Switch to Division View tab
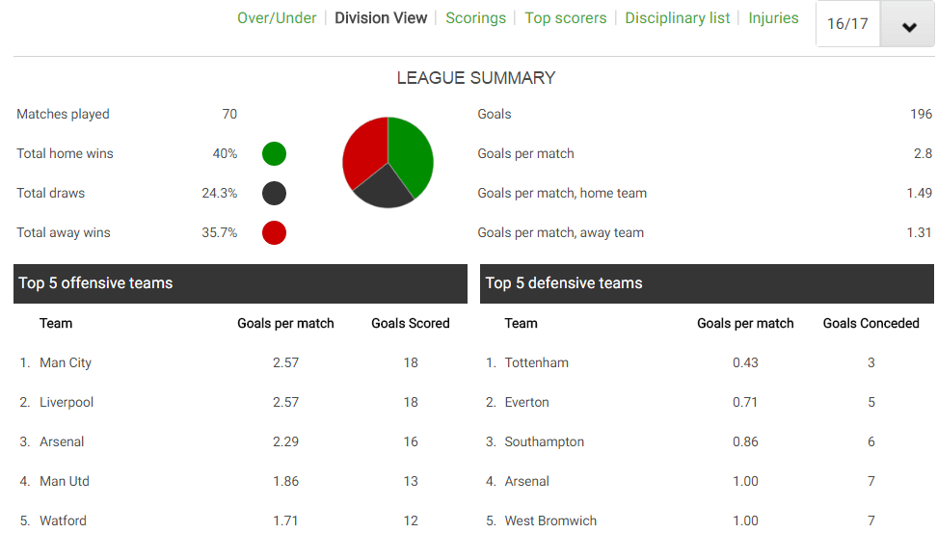The height and width of the screenshot is (560, 937). (x=381, y=18)
